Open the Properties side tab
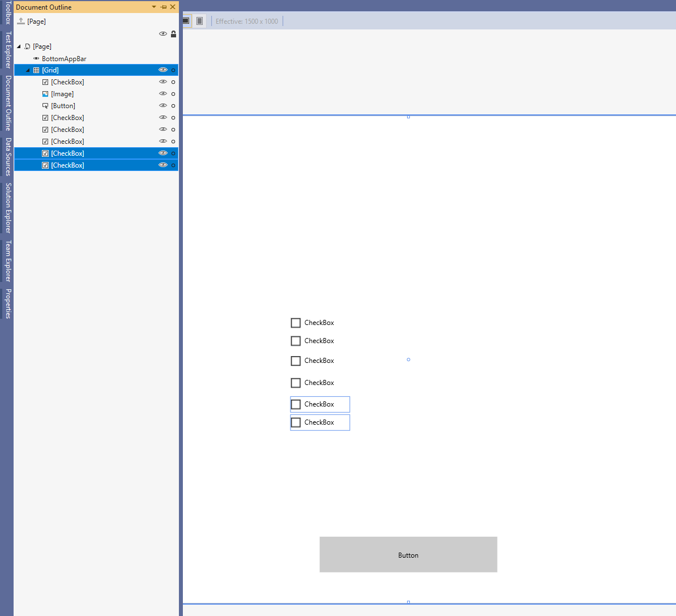 point(8,303)
